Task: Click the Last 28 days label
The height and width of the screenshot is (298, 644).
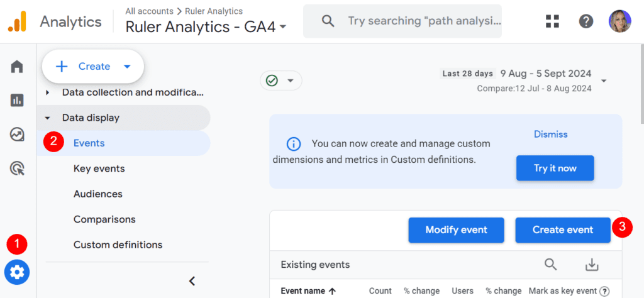Action: 467,74
